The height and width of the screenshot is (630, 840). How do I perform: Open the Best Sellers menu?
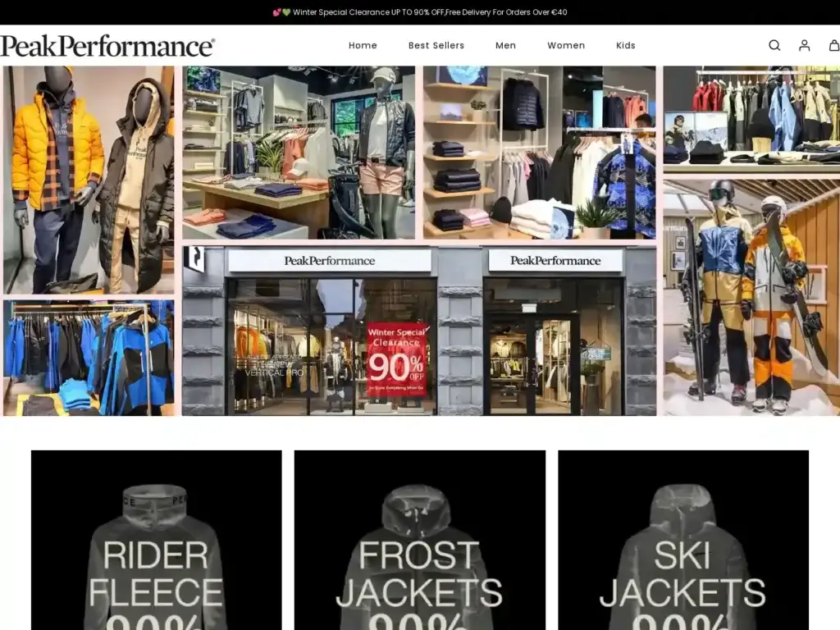click(436, 45)
